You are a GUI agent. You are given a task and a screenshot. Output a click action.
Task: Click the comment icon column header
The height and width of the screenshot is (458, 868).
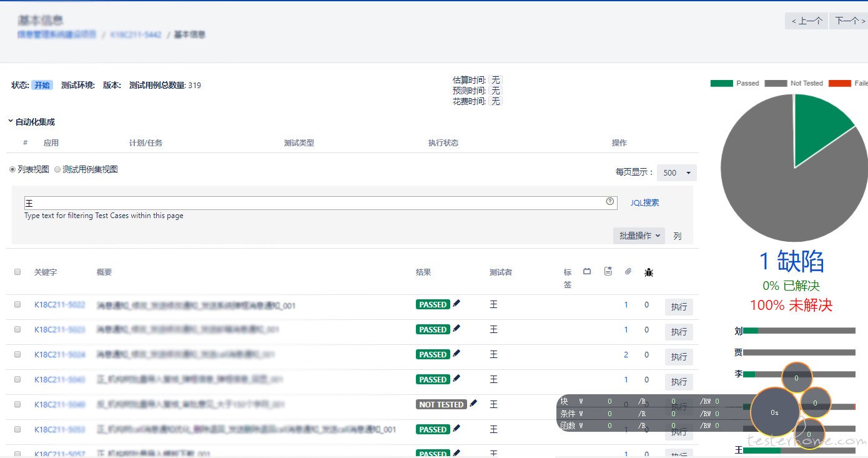point(608,272)
